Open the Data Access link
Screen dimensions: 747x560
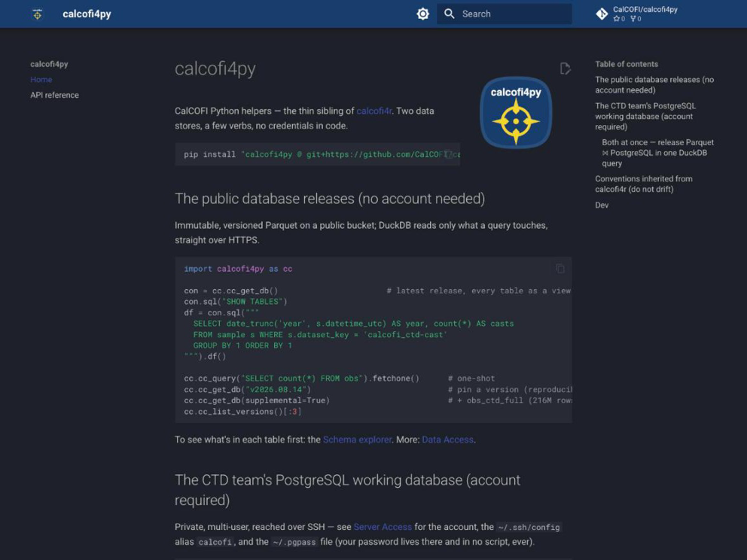pos(447,440)
